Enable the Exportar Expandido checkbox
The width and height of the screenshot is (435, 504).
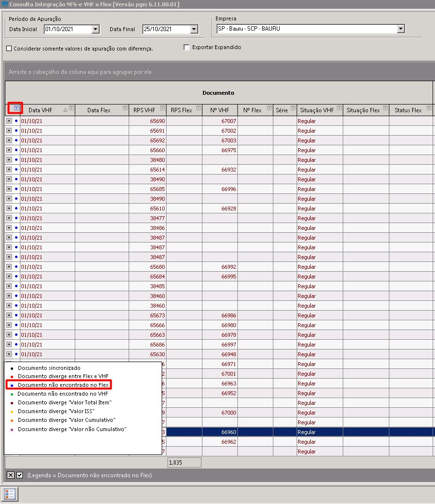(x=186, y=47)
